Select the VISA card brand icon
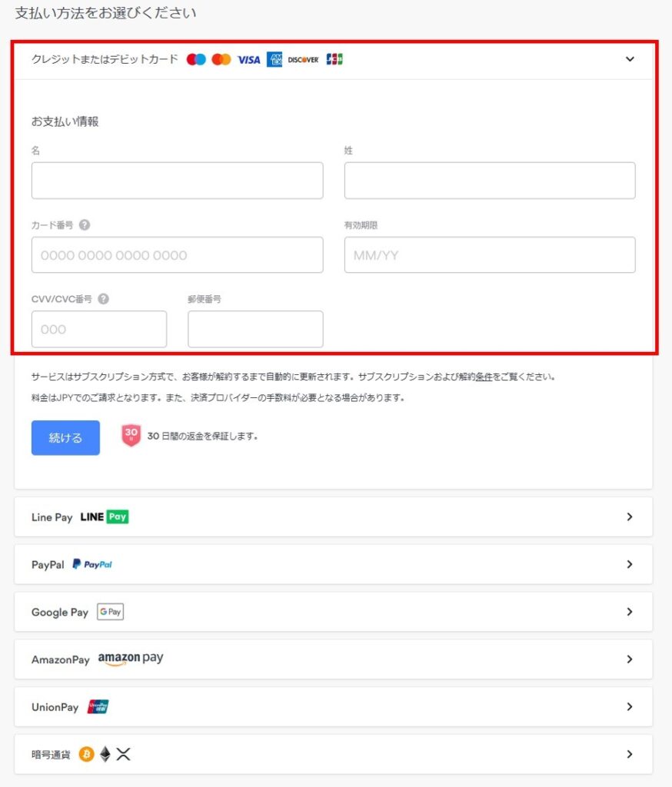Viewport: 672px width, 787px height. click(248, 59)
